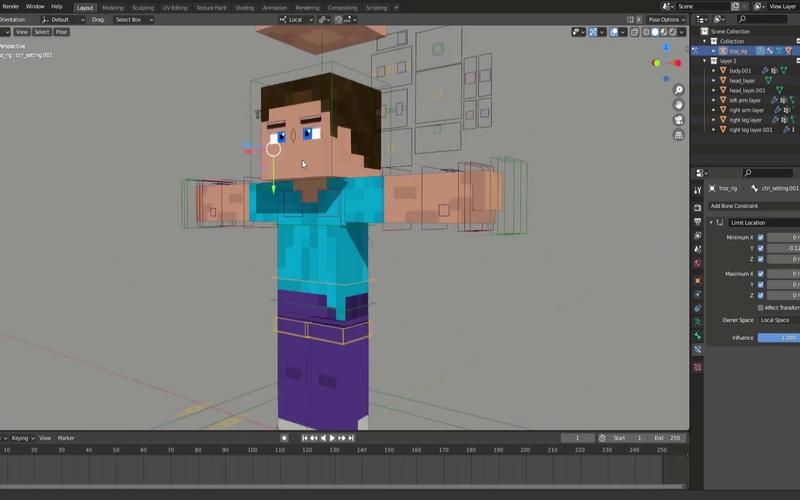This screenshot has width=800, height=500.
Task: Open the World properties tab icon
Action: (697, 263)
